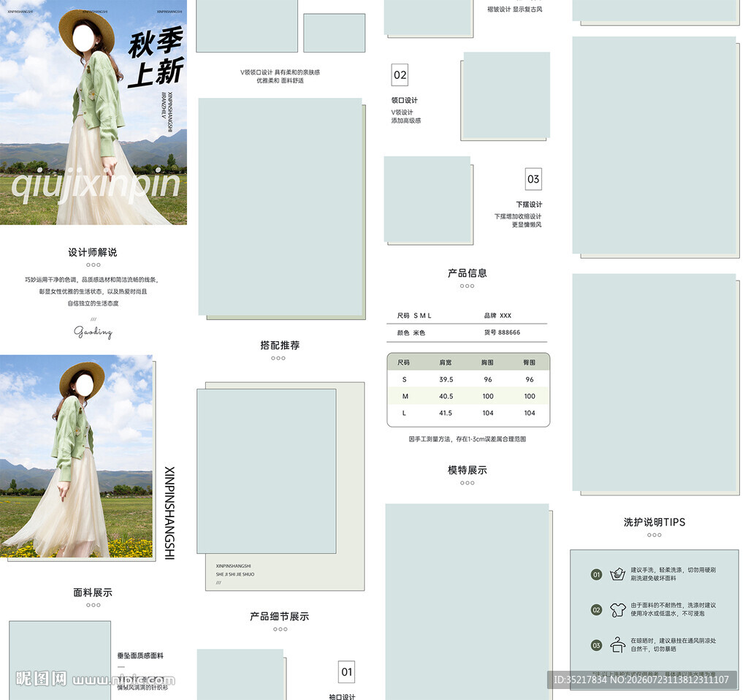Click the 41.5 cell in row L
This screenshot has height=700, width=748.
pyautogui.click(x=446, y=413)
